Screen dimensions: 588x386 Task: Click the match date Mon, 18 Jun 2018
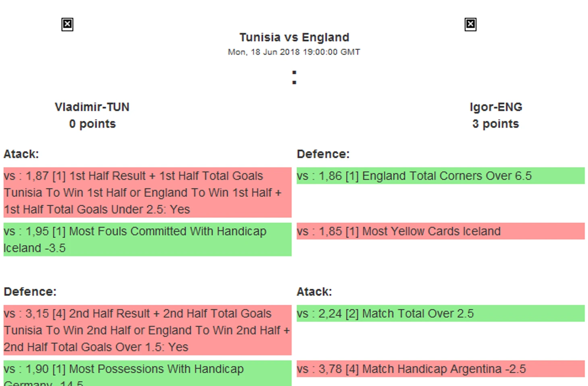294,52
